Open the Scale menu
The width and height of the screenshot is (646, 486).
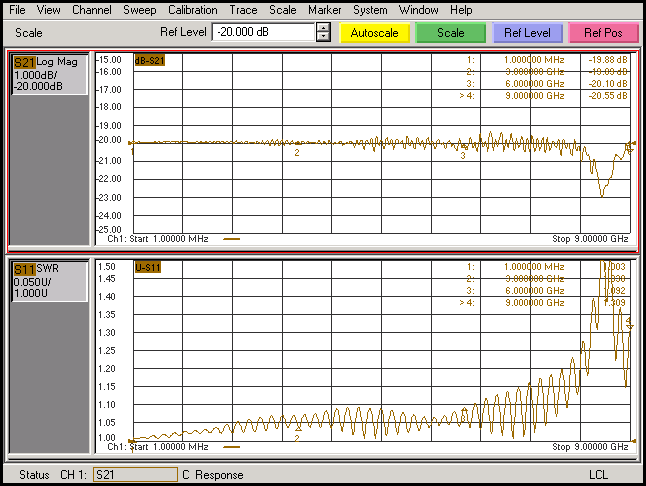coord(283,10)
